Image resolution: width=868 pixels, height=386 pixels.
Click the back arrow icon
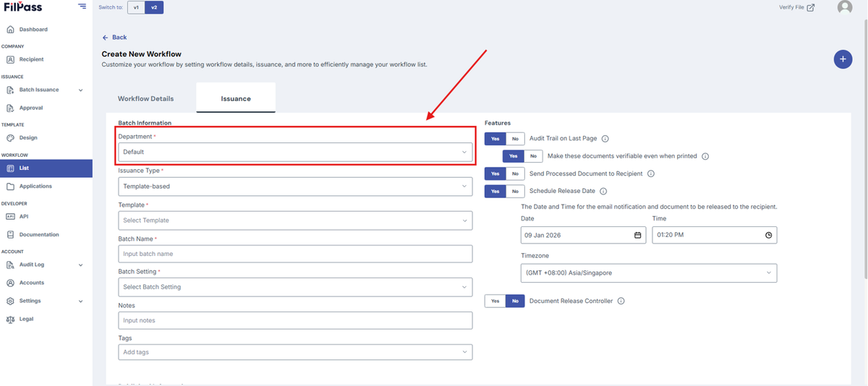click(x=105, y=37)
